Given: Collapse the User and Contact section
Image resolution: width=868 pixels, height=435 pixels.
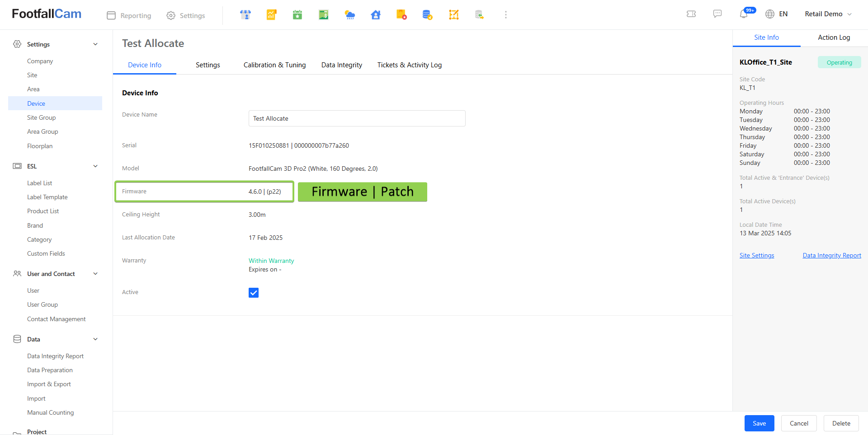Looking at the screenshot, I should click(95, 274).
